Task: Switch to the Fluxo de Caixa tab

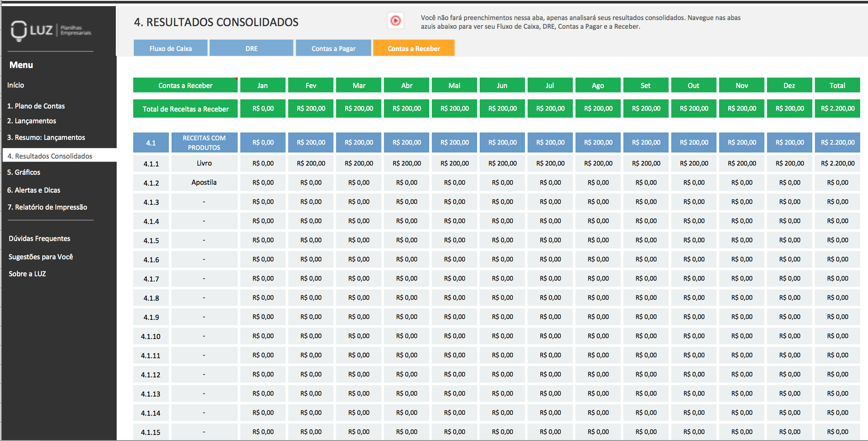Action: click(x=170, y=48)
